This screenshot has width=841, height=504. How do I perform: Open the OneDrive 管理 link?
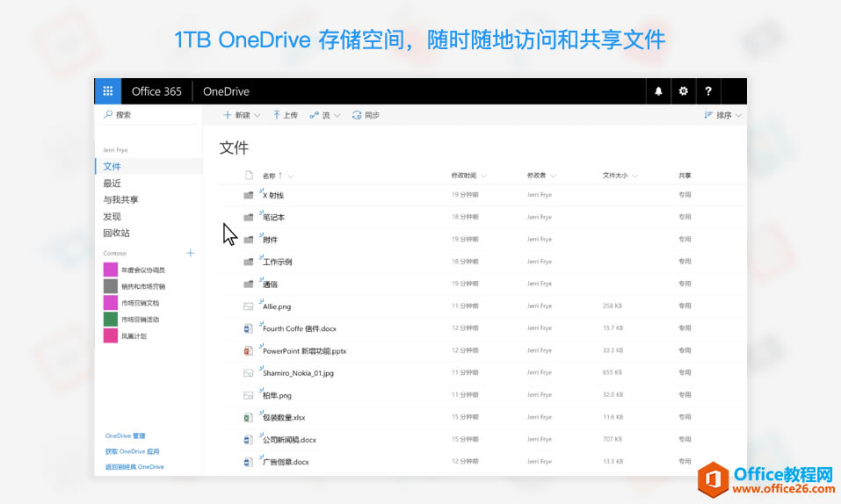(x=125, y=436)
